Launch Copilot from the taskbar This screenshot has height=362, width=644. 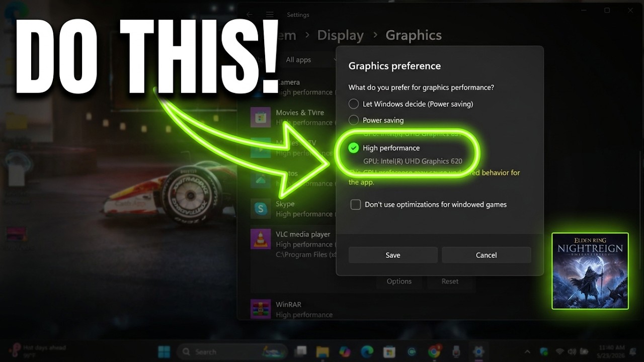point(345,351)
